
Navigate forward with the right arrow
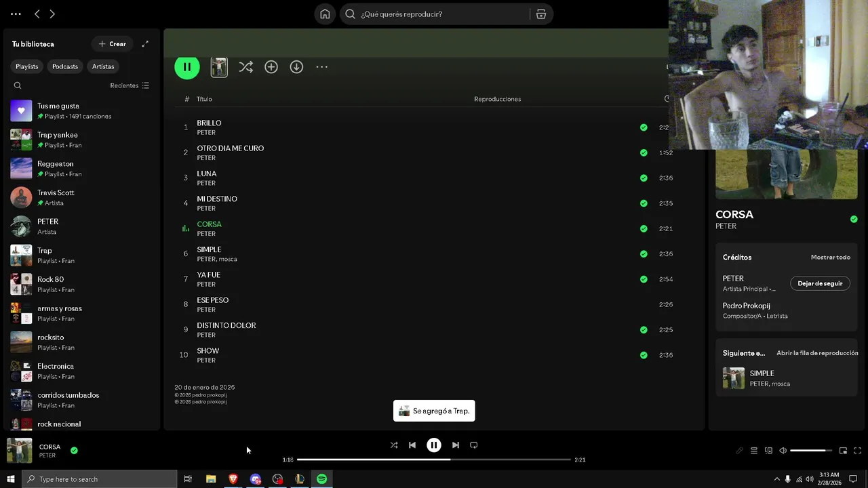click(x=52, y=14)
